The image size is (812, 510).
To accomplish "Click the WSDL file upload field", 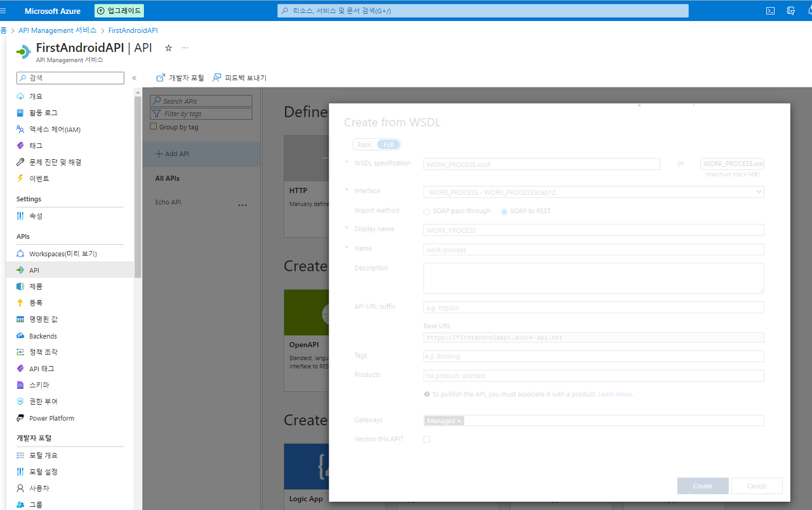I will coord(732,164).
